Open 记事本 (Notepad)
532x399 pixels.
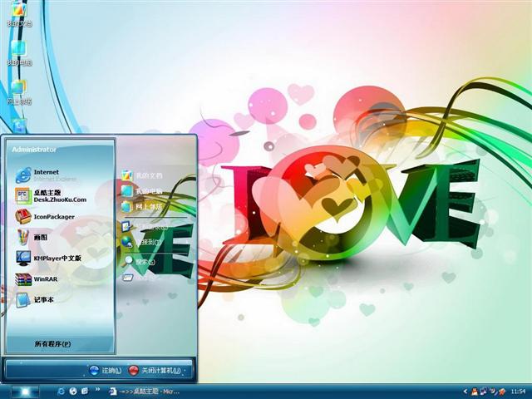click(x=34, y=300)
